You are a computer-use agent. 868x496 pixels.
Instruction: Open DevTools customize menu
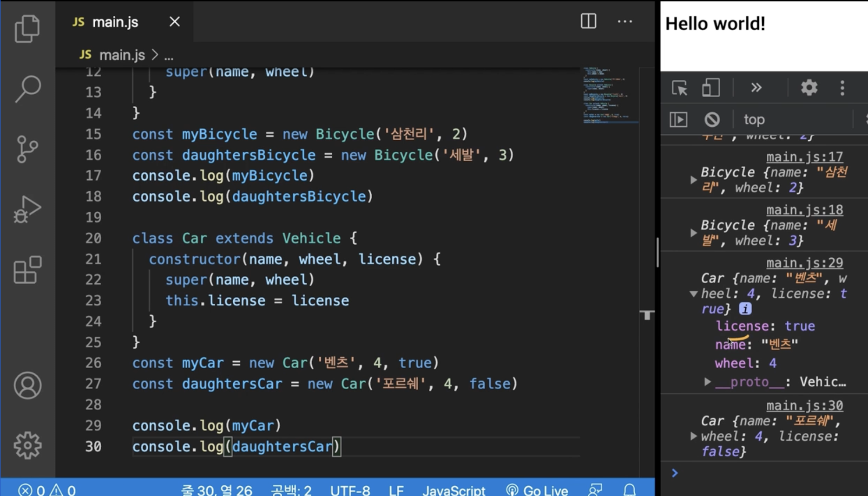(x=842, y=88)
